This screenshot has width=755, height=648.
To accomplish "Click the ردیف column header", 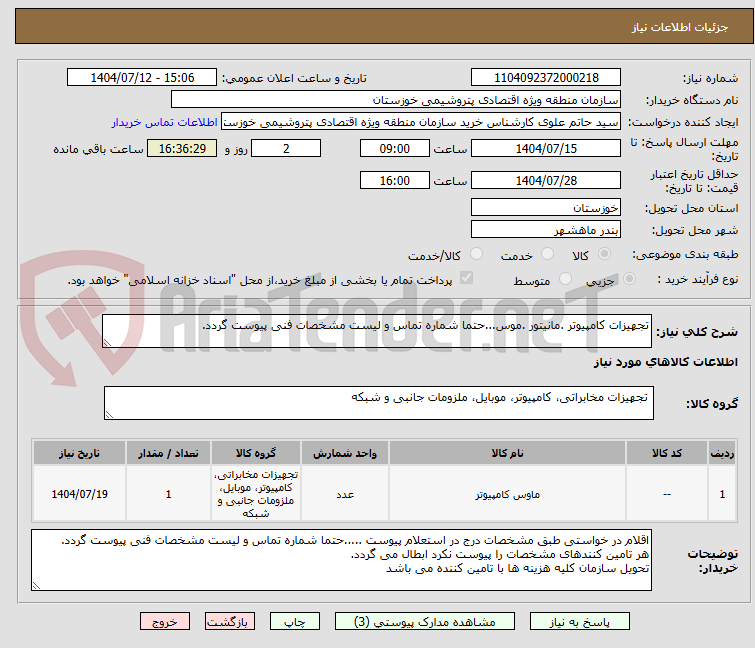I will pos(722,453).
